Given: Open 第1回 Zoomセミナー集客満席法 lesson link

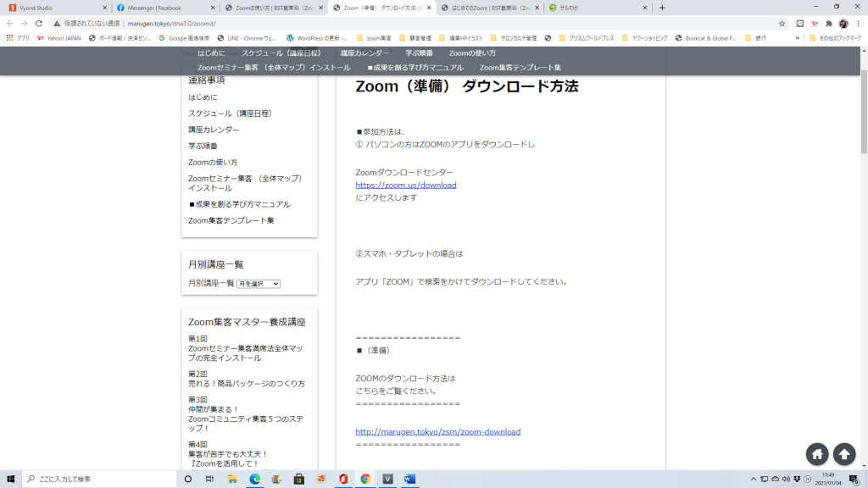Looking at the screenshot, I should point(246,348).
